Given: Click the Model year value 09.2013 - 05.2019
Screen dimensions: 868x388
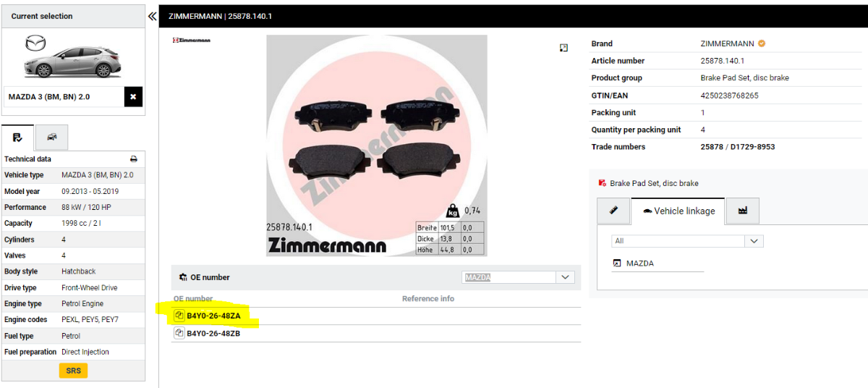Looking at the screenshot, I should pyautogui.click(x=97, y=192).
